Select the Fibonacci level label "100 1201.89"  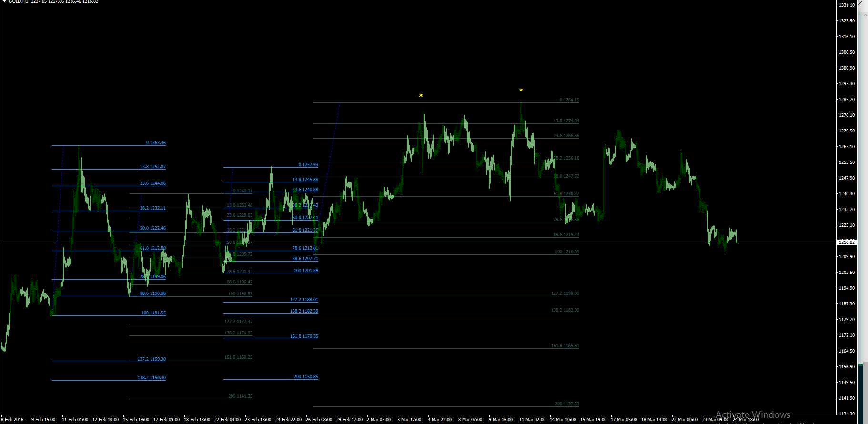(306, 271)
